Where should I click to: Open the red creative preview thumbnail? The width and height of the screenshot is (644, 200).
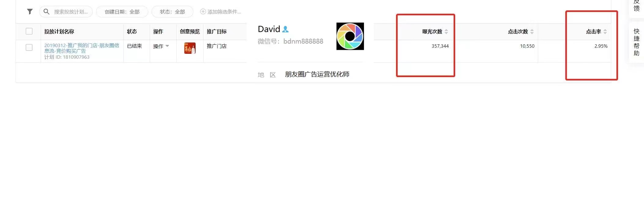pos(190,48)
